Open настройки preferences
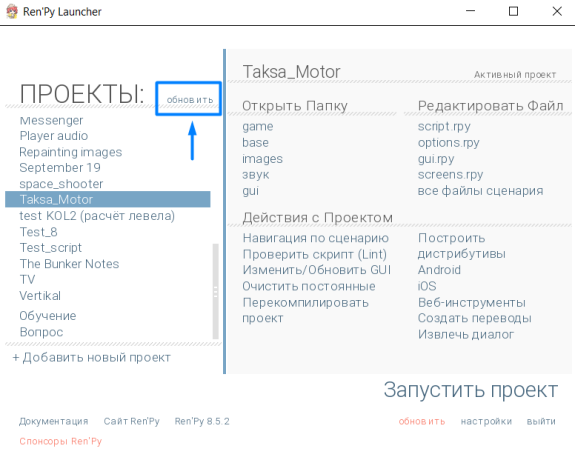This screenshot has width=575, height=460. 486,421
